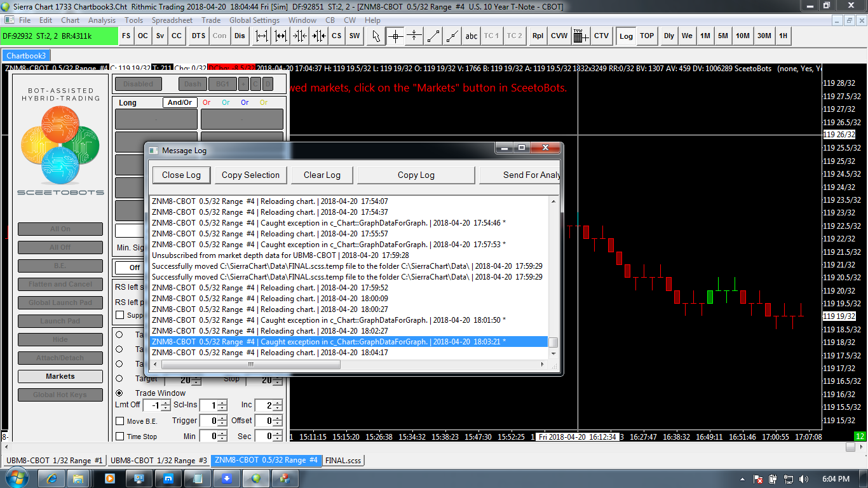Select the plain diagonal line drawing tool
The image size is (868, 488).
pyautogui.click(x=434, y=36)
